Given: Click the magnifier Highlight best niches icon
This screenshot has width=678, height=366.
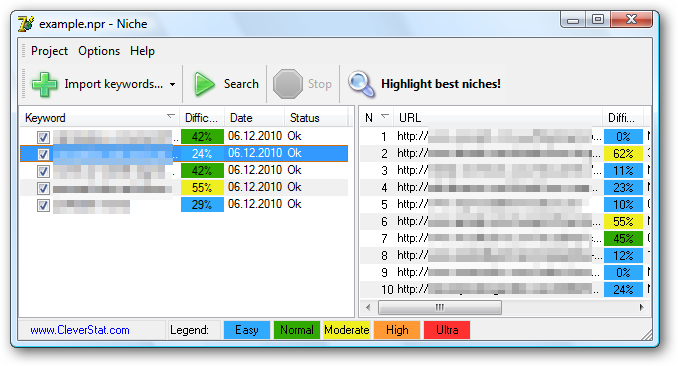Looking at the screenshot, I should pyautogui.click(x=361, y=84).
